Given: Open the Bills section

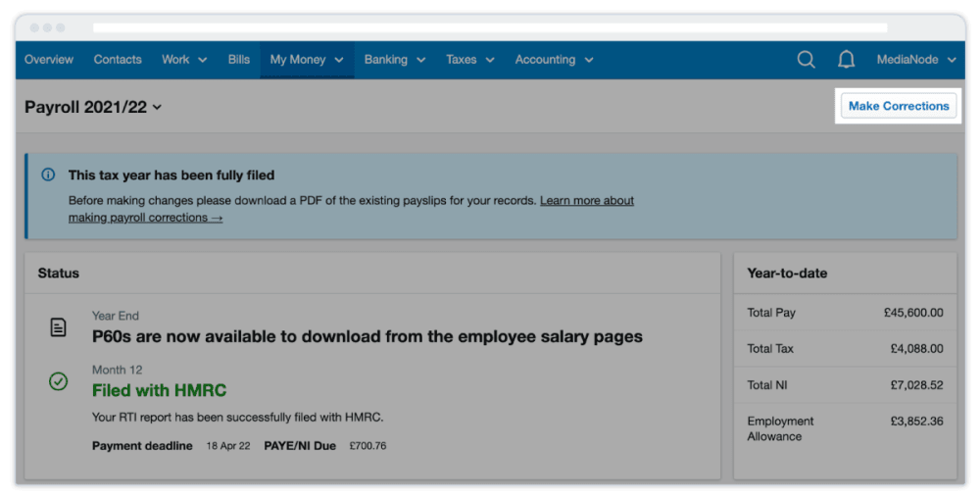Looking at the screenshot, I should pos(239,60).
